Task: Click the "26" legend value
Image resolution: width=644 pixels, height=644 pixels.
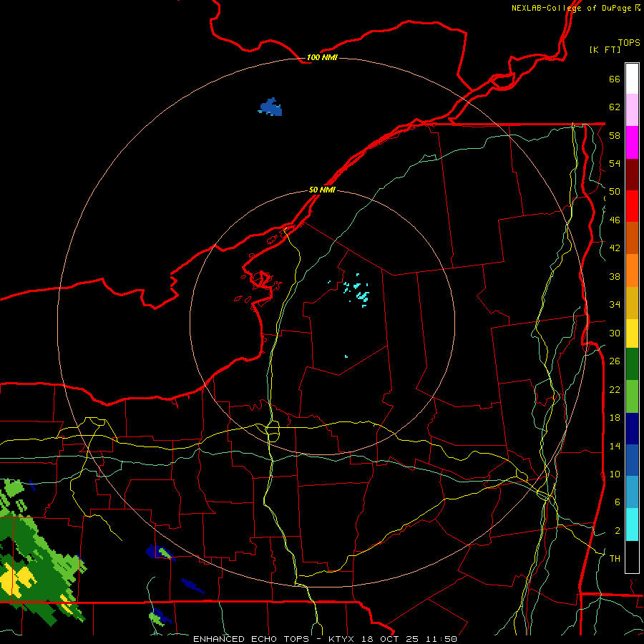Action: point(615,361)
